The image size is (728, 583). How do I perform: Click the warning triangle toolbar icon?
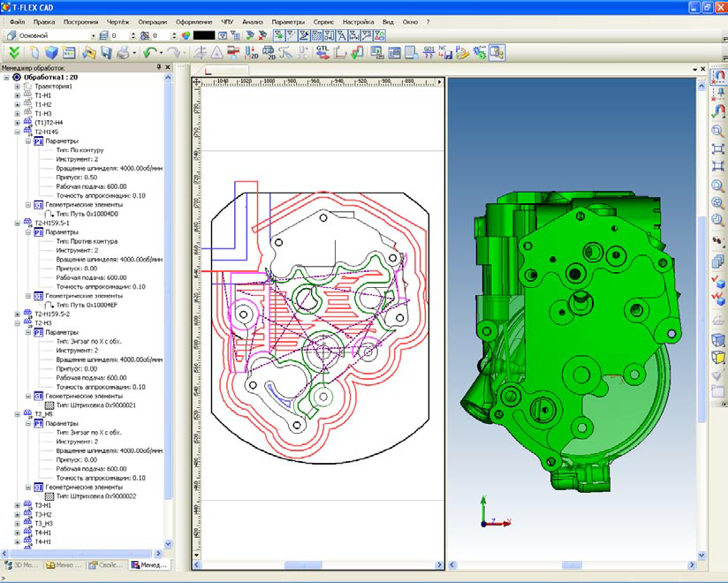click(x=217, y=53)
